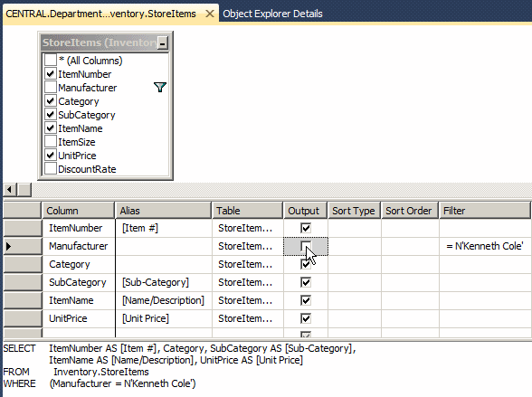Collapse the StoreItems table box with minus button
This screenshot has height=397, width=532.
click(x=163, y=43)
